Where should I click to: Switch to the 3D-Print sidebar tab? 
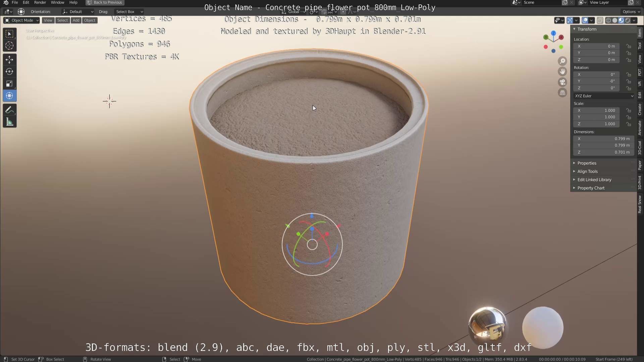pos(640,183)
